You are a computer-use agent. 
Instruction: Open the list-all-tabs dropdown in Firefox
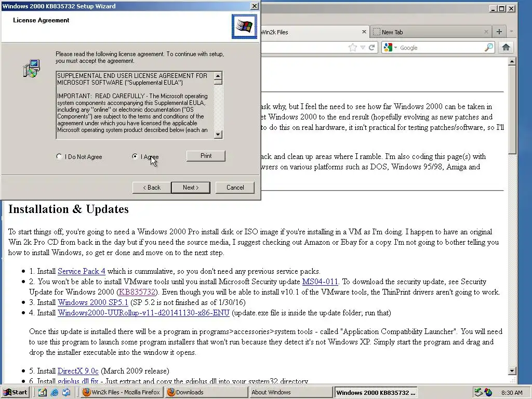click(x=511, y=32)
